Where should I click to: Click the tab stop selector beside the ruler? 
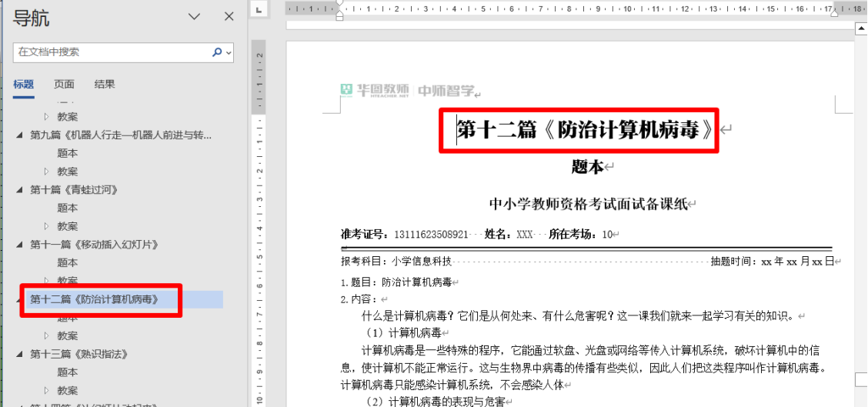click(259, 10)
